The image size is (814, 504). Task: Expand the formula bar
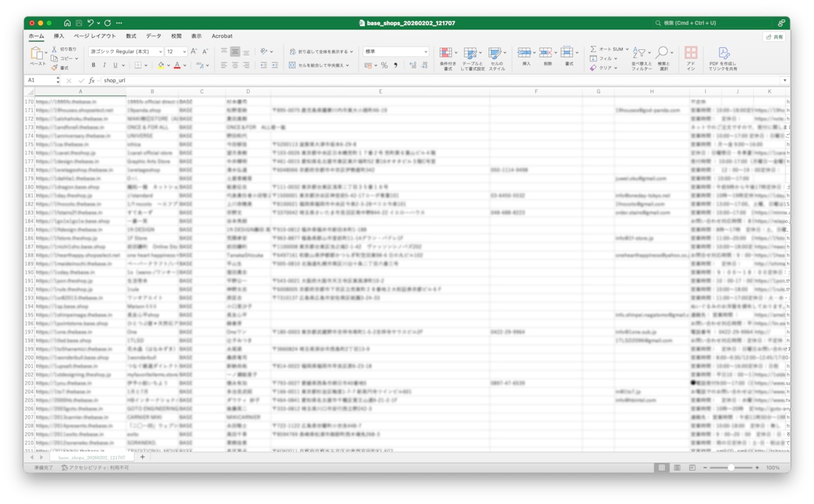(x=785, y=81)
